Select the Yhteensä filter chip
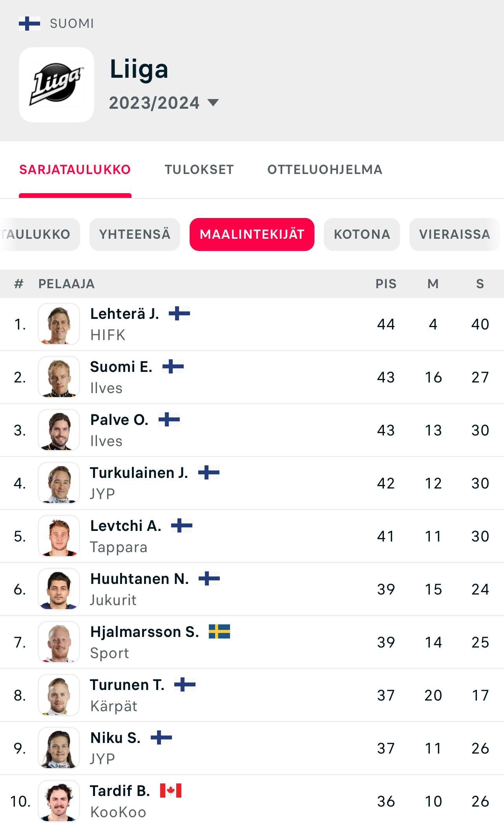 click(x=135, y=234)
